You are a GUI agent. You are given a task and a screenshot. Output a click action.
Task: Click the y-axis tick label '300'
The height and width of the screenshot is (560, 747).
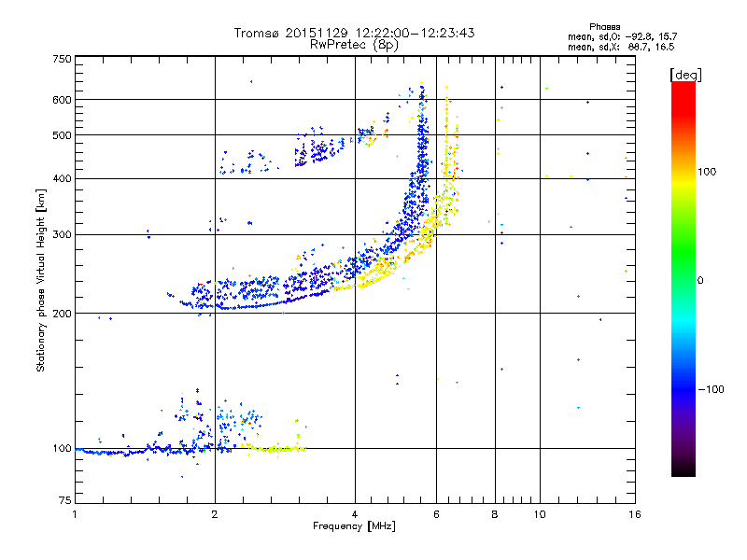[x=63, y=234]
